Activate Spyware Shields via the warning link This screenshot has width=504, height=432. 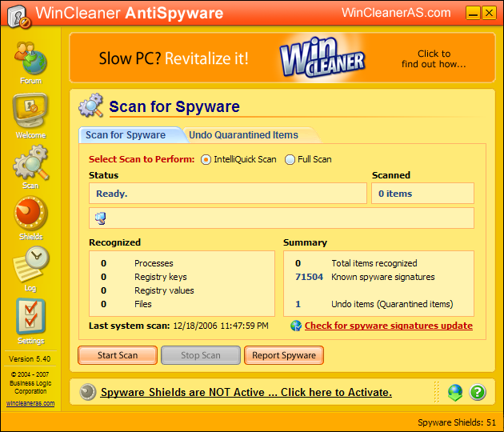pyautogui.click(x=246, y=392)
